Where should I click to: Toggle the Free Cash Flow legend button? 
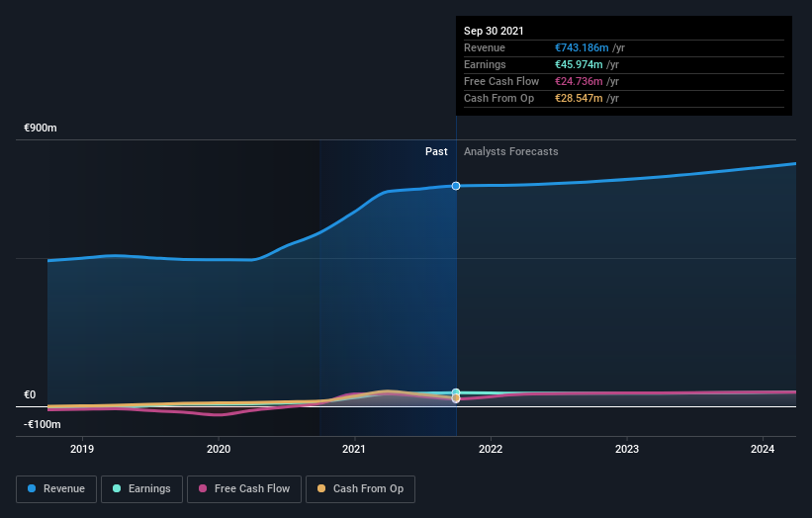click(x=244, y=489)
